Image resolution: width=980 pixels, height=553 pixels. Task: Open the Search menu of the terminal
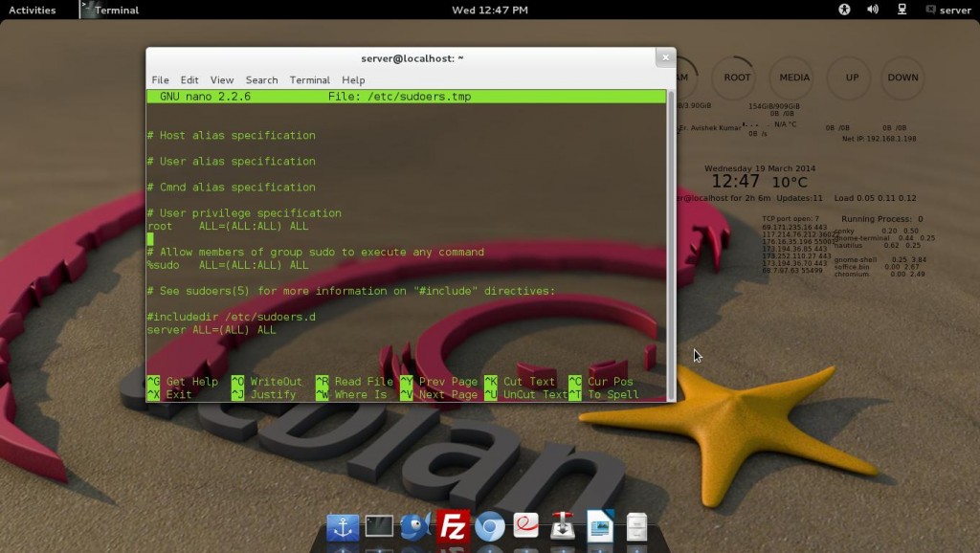261,79
